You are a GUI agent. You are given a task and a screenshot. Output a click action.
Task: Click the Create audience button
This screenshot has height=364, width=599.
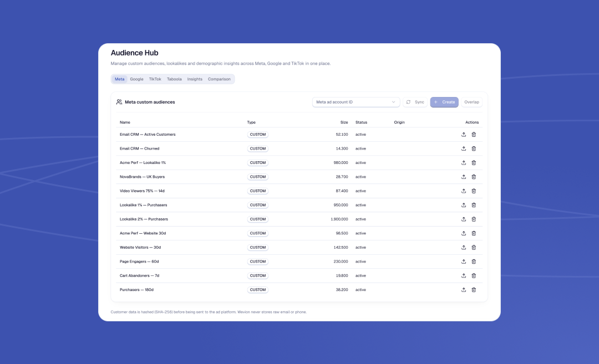pos(444,102)
